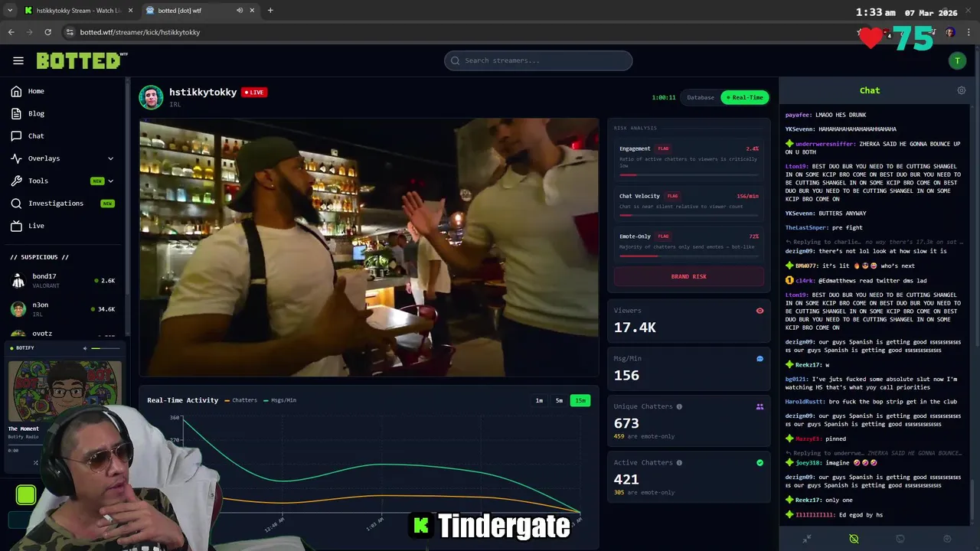Click the chat bubble icon on the Msg/Min card

[759, 358]
